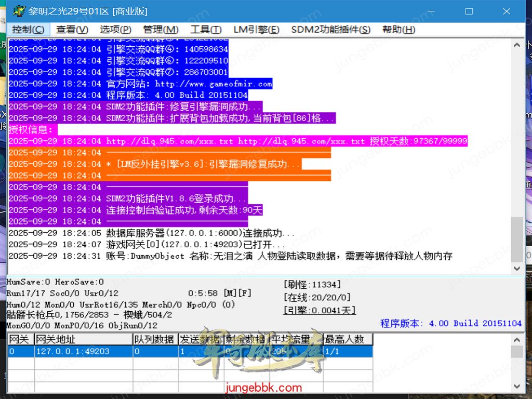Click the log panel scrollbar thumb

517,239
